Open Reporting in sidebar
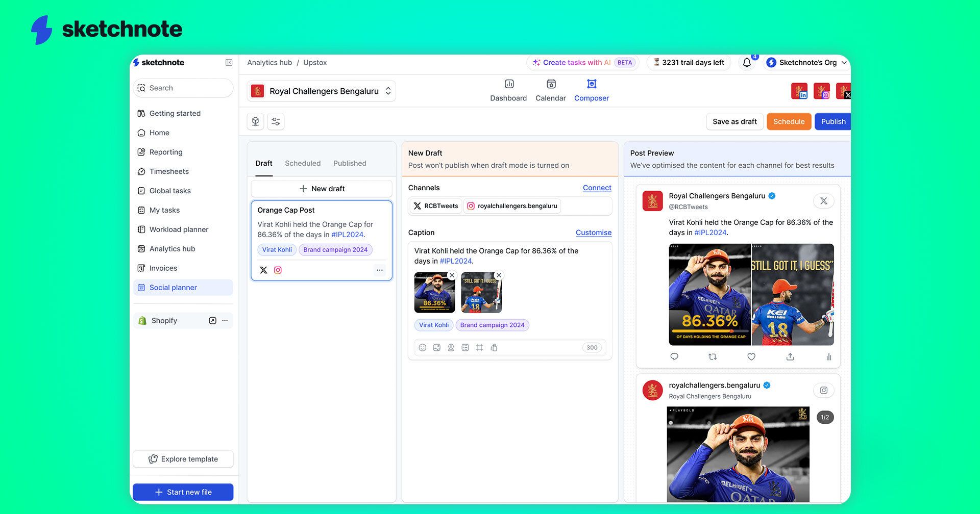The width and height of the screenshot is (980, 514). [183, 152]
